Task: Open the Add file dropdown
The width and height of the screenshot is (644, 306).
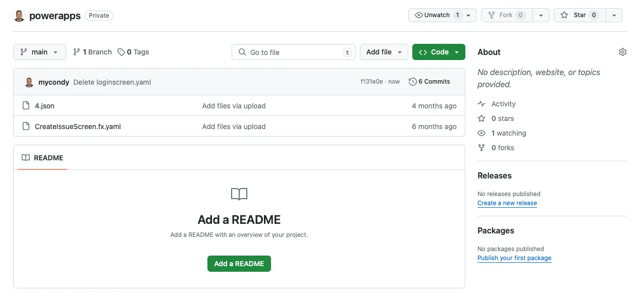Action: click(x=384, y=52)
